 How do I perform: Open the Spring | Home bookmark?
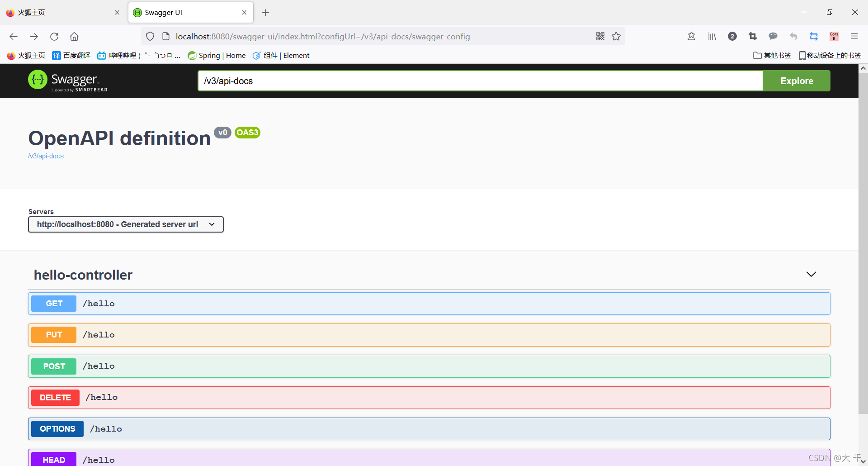pyautogui.click(x=217, y=55)
